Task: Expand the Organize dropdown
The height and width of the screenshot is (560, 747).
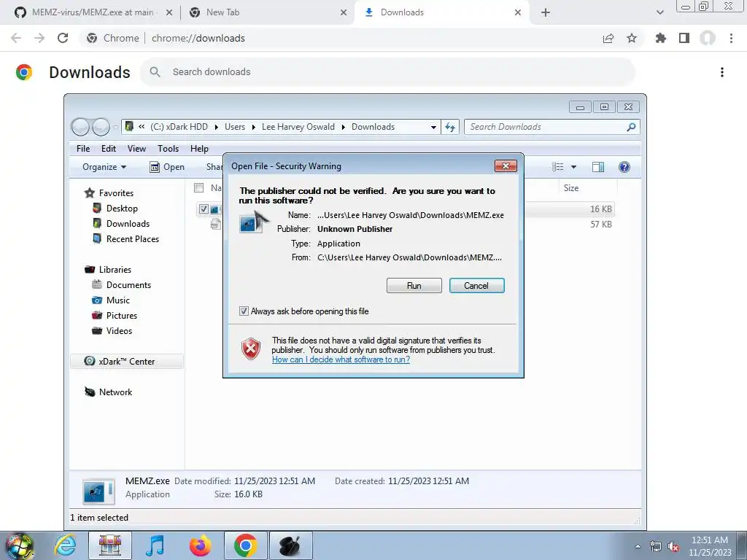Action: (x=104, y=167)
